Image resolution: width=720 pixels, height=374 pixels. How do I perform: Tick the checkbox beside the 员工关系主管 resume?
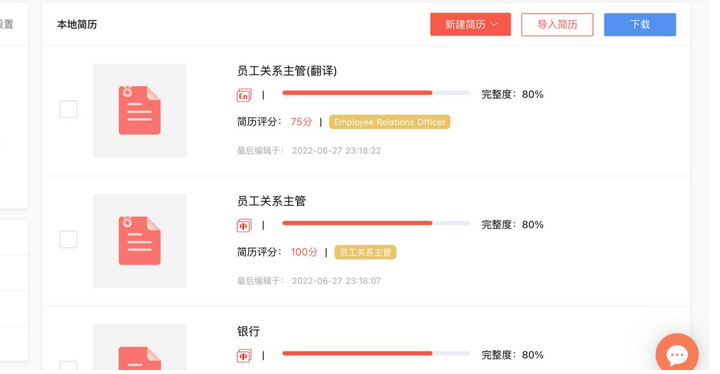click(68, 239)
